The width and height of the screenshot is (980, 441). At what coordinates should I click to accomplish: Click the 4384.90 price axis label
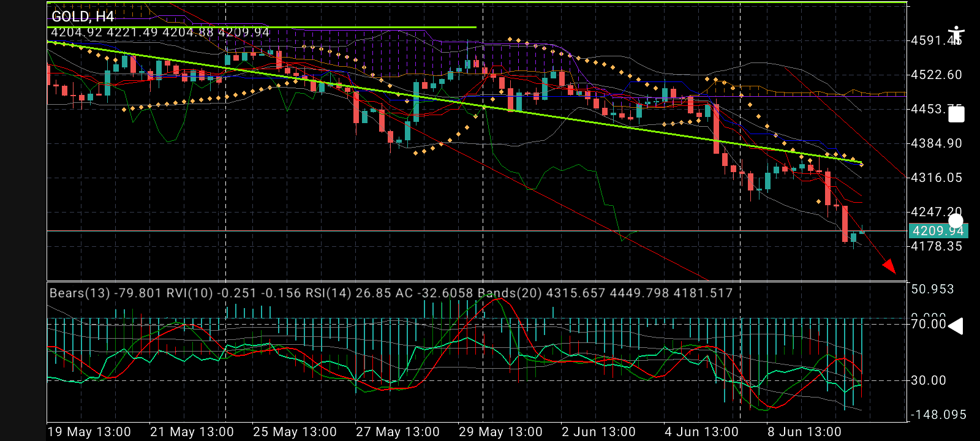point(937,143)
